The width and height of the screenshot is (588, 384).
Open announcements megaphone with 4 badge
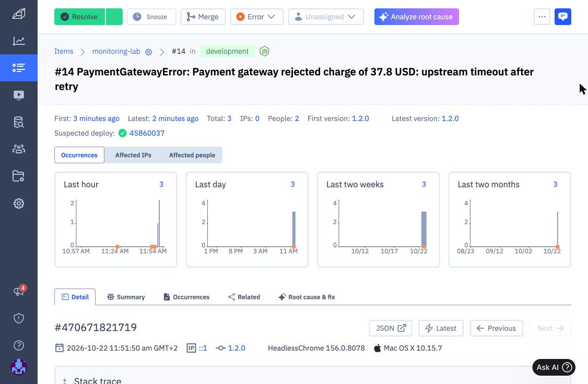tap(19, 291)
